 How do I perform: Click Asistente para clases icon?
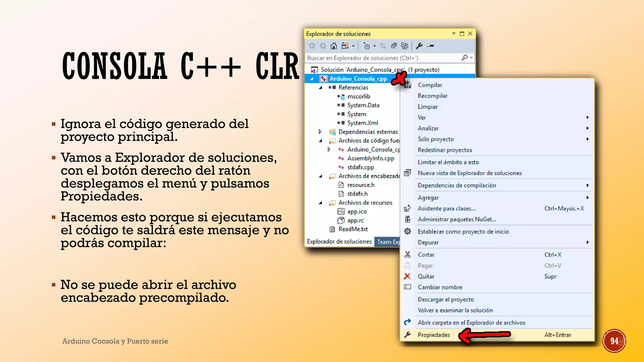[x=408, y=208]
